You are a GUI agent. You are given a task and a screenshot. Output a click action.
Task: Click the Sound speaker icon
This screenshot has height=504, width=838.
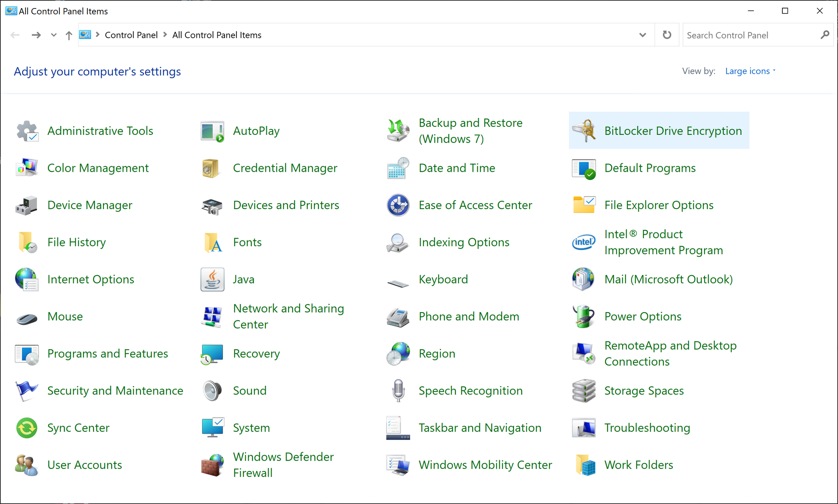[212, 391]
